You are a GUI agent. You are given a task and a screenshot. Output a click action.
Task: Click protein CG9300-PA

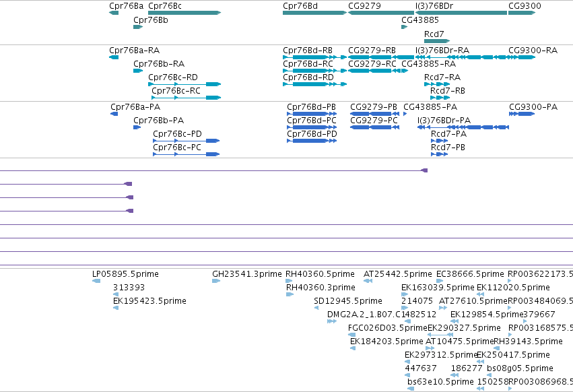[x=522, y=114]
